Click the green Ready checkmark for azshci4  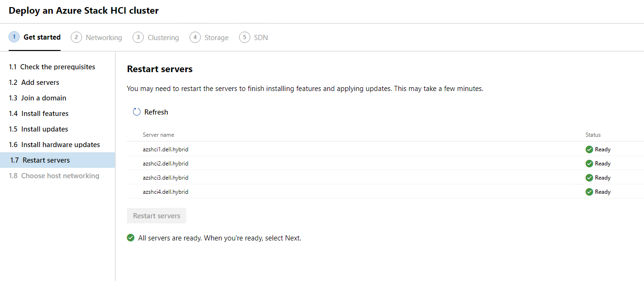click(x=589, y=192)
